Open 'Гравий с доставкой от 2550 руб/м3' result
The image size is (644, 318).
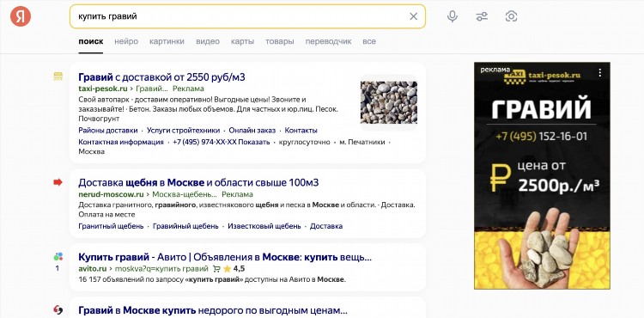click(161, 76)
